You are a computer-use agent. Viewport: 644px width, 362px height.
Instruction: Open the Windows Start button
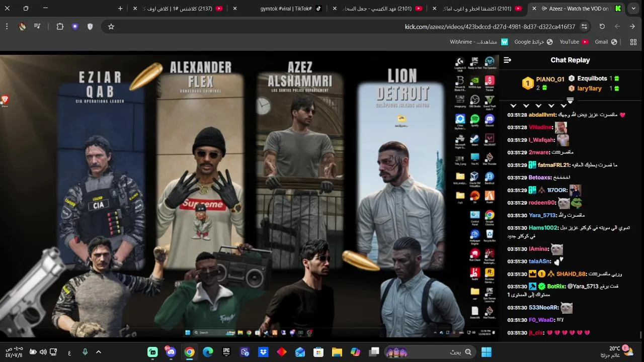[487, 352]
